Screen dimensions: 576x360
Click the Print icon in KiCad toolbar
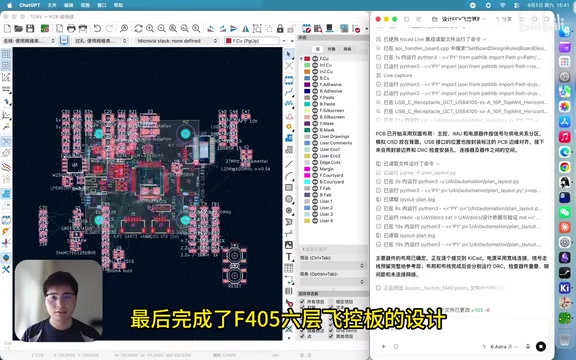click(x=71, y=28)
